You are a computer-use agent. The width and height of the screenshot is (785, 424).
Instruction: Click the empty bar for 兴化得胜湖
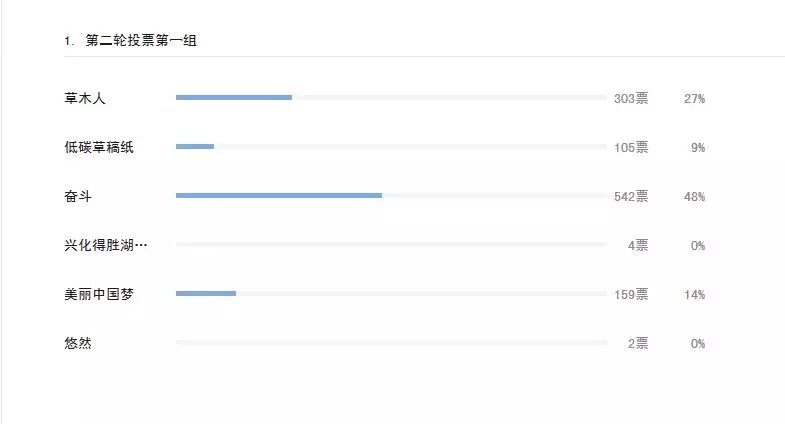click(391, 245)
